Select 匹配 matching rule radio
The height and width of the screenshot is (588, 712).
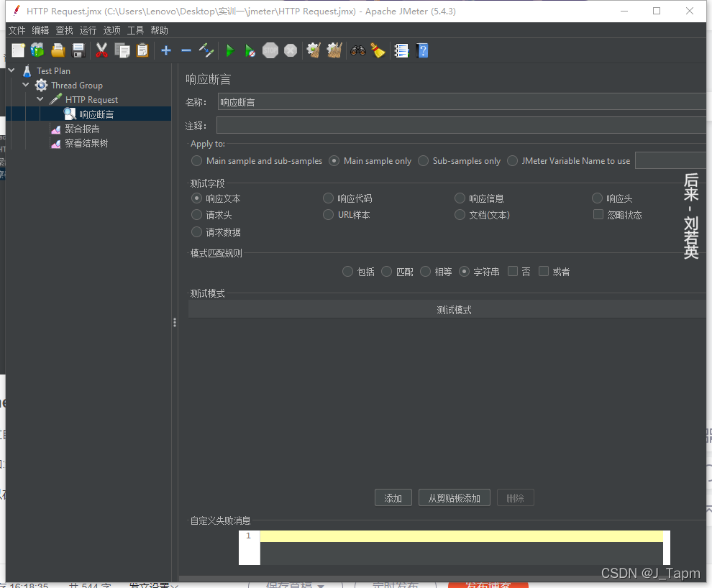386,271
